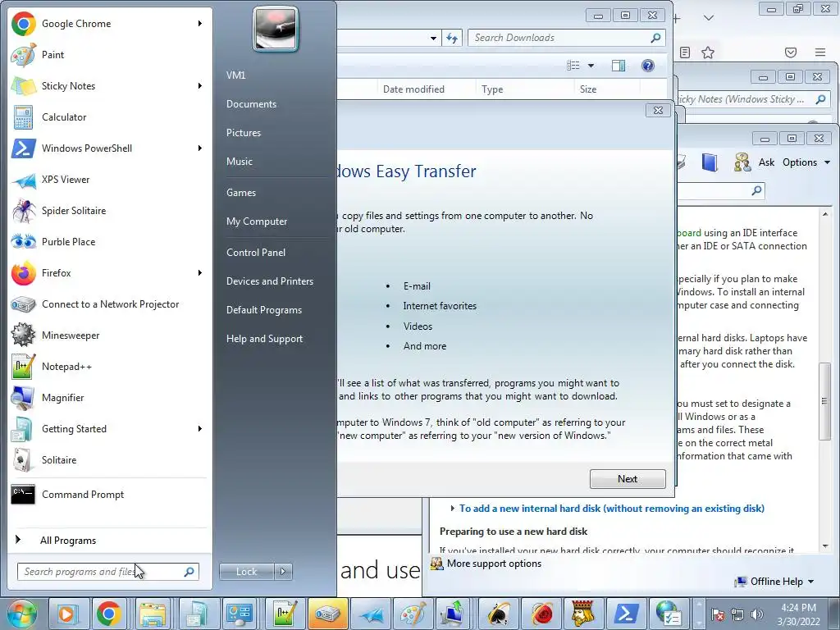Expand Sticky Notes jump list arrow
The width and height of the screenshot is (840, 630).
pos(200,85)
